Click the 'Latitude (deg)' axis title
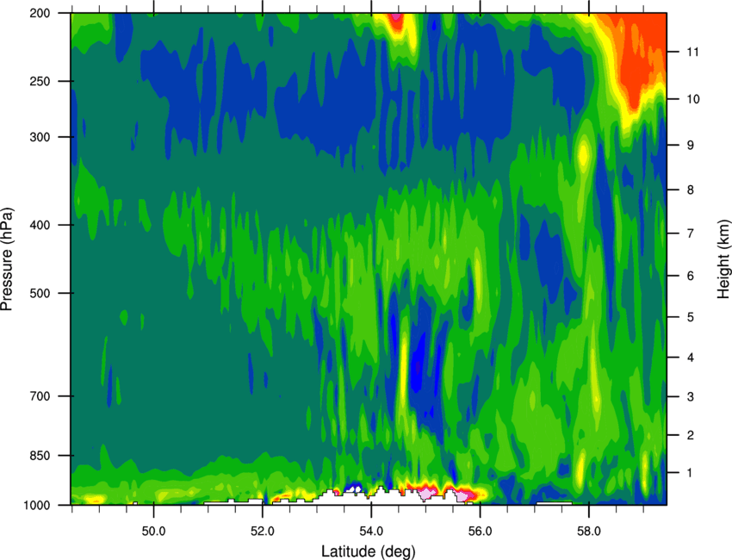 (x=368, y=551)
